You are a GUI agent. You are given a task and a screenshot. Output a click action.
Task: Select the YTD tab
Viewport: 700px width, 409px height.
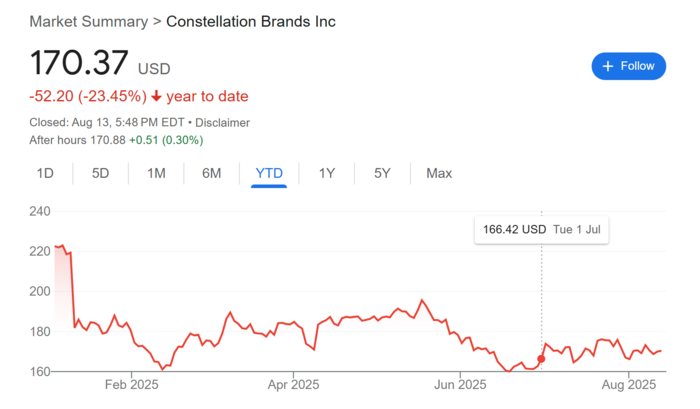point(269,173)
